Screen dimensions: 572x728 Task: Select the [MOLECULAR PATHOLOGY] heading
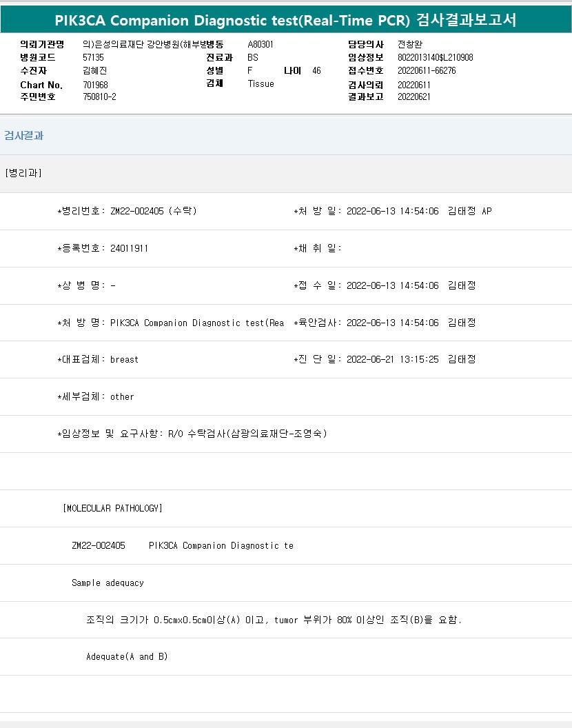(112, 508)
